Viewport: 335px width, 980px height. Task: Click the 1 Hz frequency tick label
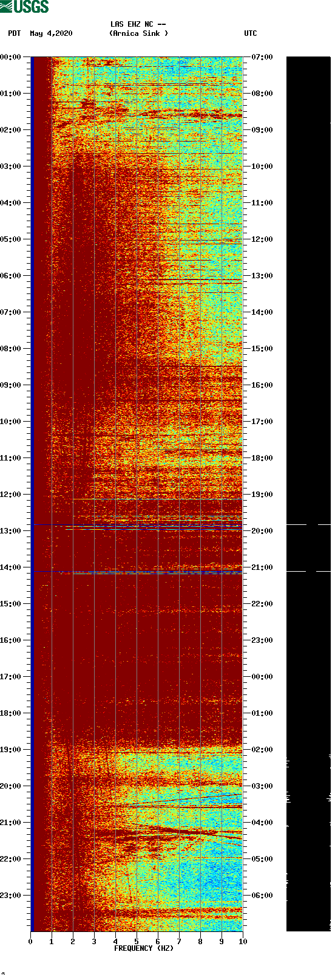52,942
